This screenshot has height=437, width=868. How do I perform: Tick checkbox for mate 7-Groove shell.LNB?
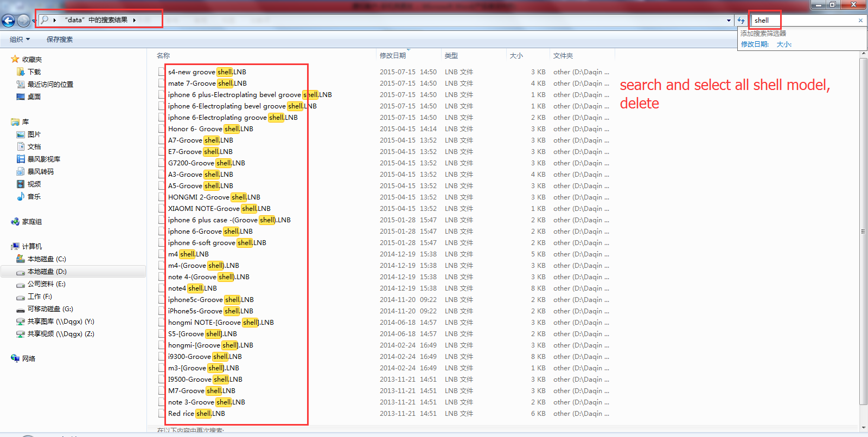[x=162, y=83]
